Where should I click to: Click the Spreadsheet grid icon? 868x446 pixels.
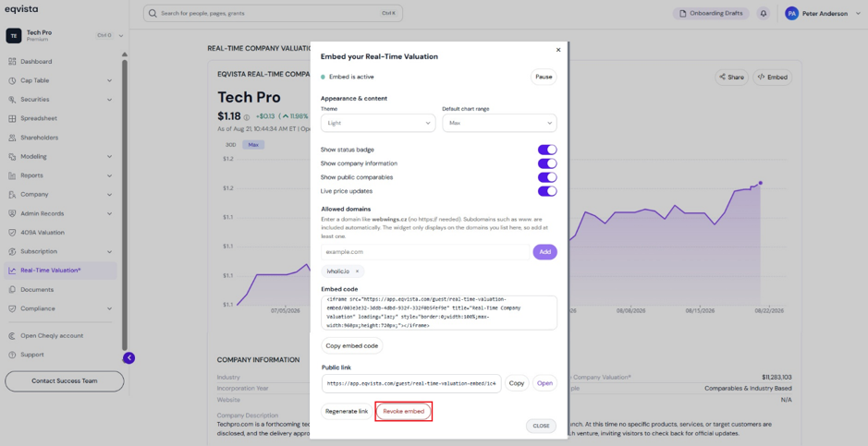12,118
